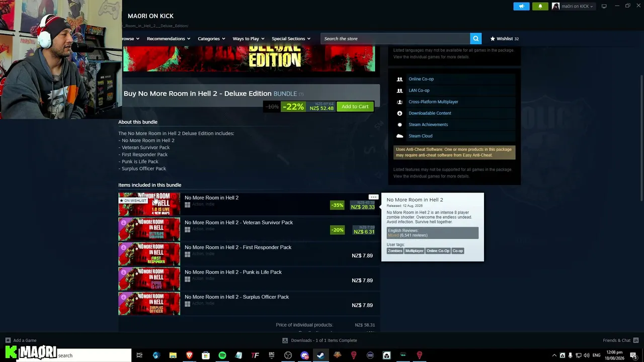The width and height of the screenshot is (644, 362).
Task: Open the Wishlist star link
Action: pos(504,39)
